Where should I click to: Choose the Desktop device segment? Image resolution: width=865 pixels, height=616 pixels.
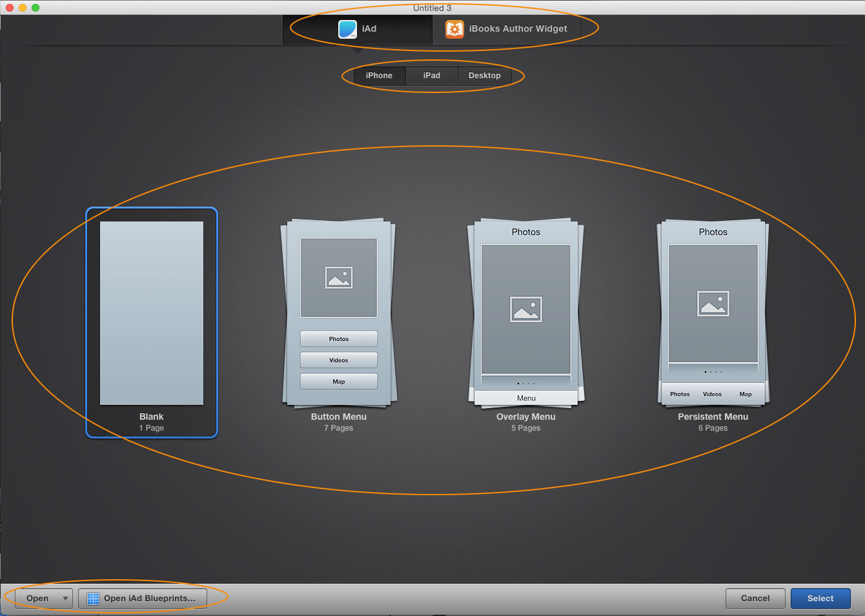click(485, 76)
